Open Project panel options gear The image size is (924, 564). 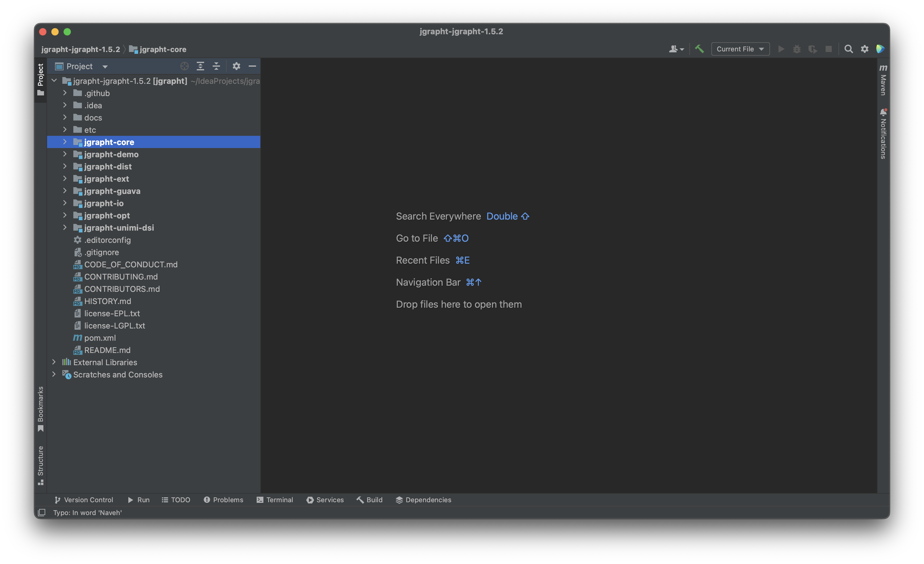pyautogui.click(x=236, y=66)
